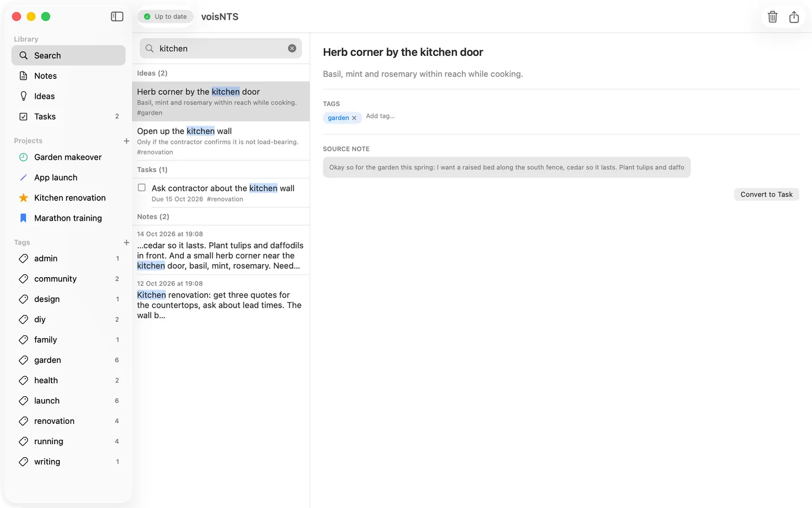Click into the kitchen search box
The image size is (812, 508).
click(x=220, y=49)
